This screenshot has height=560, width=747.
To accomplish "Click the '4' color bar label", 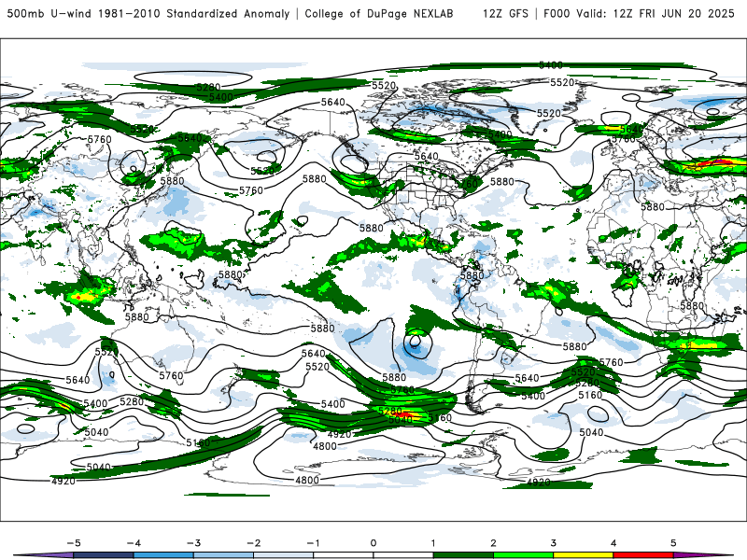I will coord(613,543).
